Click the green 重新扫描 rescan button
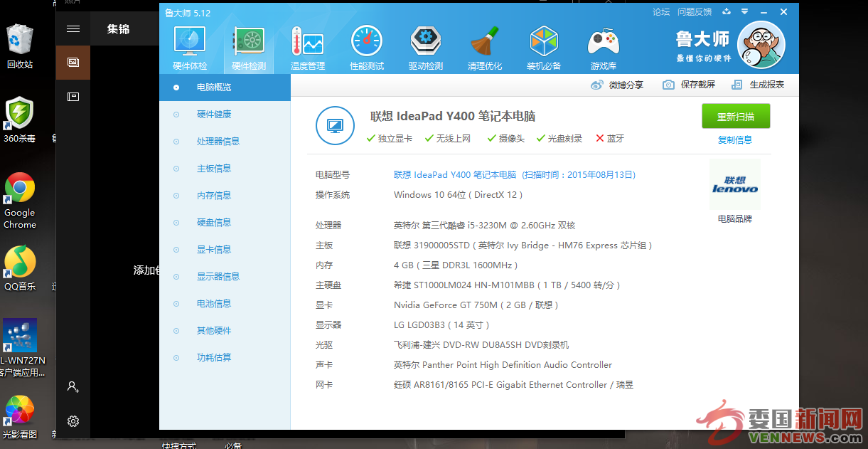868x449 pixels. [736, 117]
